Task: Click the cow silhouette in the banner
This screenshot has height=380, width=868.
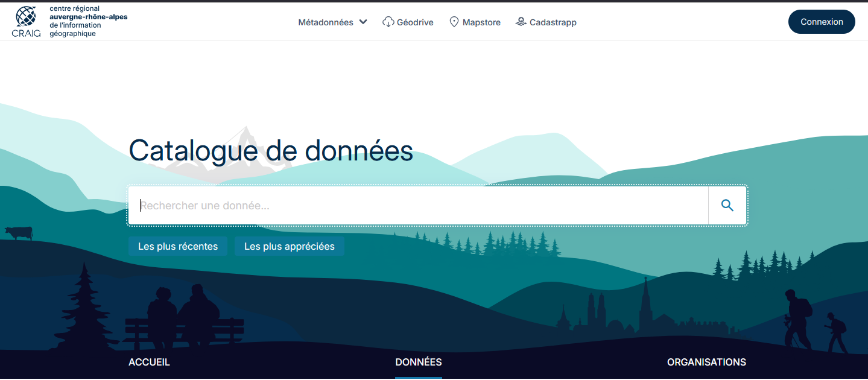Action: point(19,232)
